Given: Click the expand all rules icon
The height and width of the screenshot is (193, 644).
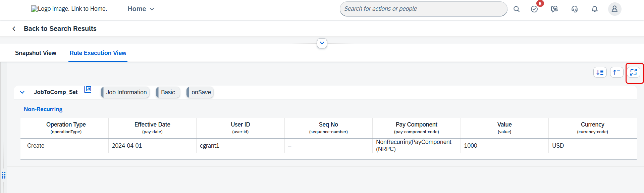Looking at the screenshot, I should pyautogui.click(x=600, y=72).
